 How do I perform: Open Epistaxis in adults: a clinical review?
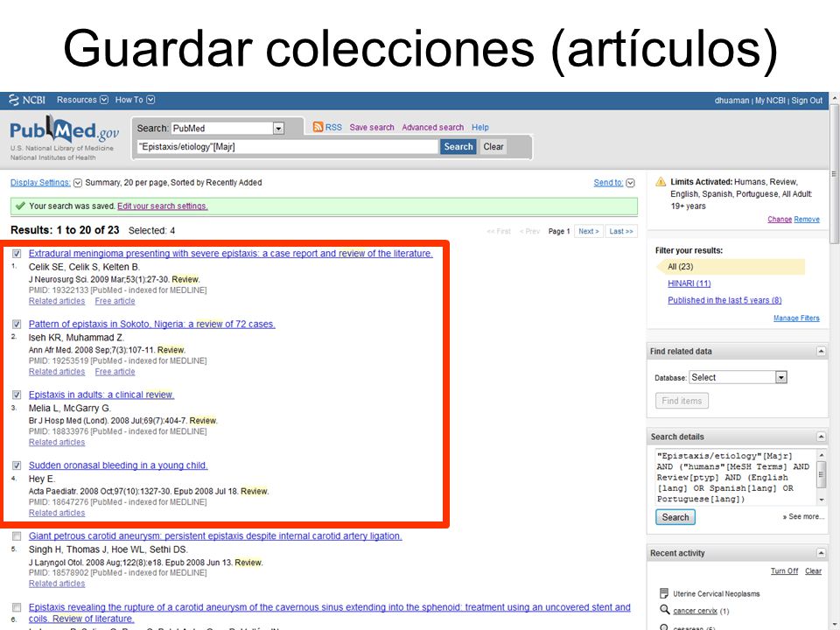coord(101,395)
